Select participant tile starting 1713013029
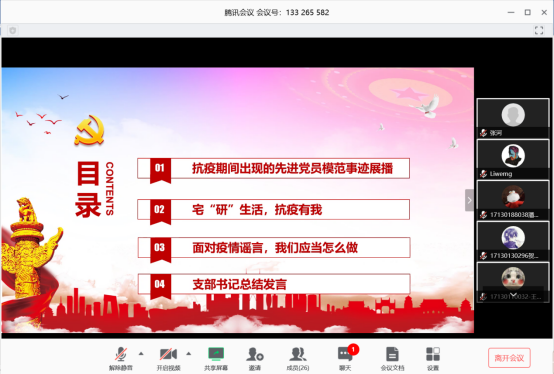Viewport: 554px width, 374px height. [x=513, y=241]
